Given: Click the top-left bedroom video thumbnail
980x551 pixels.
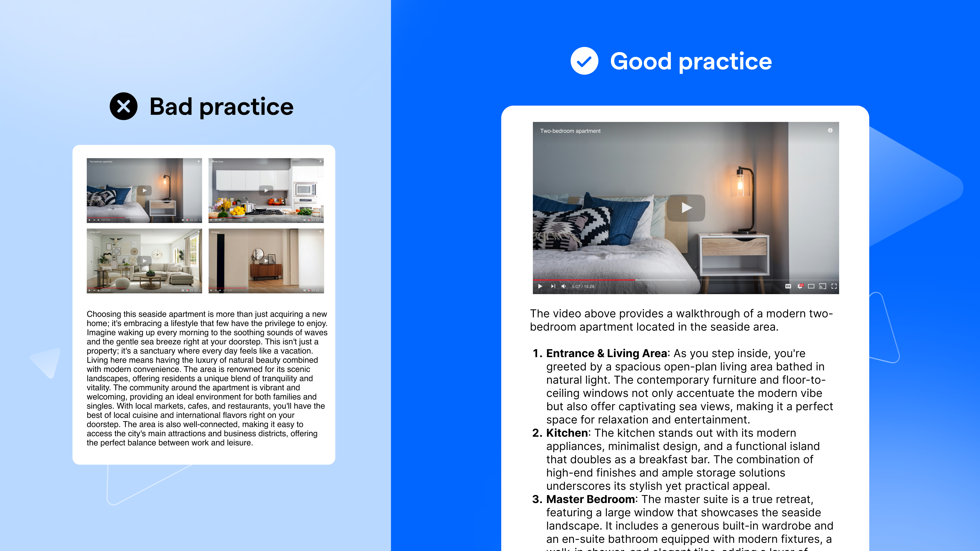Looking at the screenshot, I should [143, 190].
